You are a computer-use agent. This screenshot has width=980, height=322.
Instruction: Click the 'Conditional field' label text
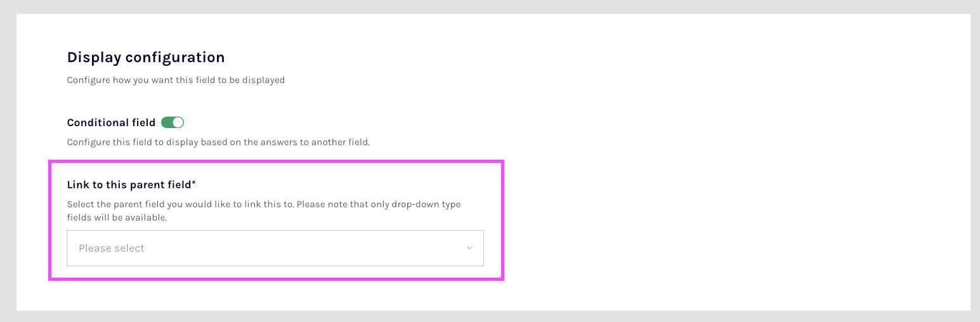[x=111, y=122]
